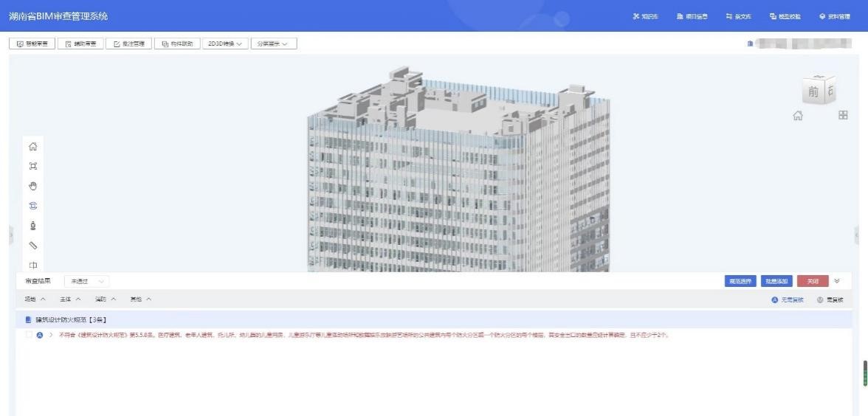
Task: Toggle the 消防 category expander
Action: pos(106,299)
